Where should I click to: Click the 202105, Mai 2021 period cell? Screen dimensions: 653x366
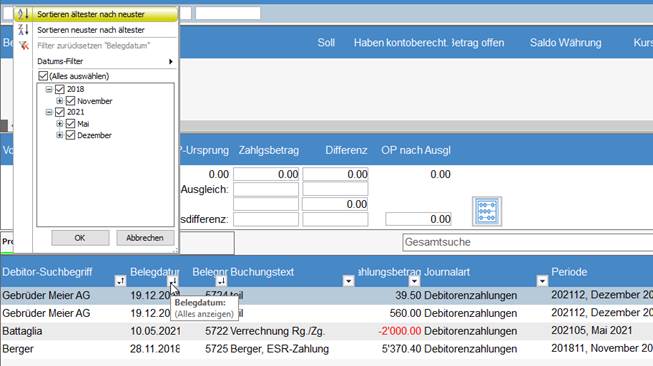(592, 331)
